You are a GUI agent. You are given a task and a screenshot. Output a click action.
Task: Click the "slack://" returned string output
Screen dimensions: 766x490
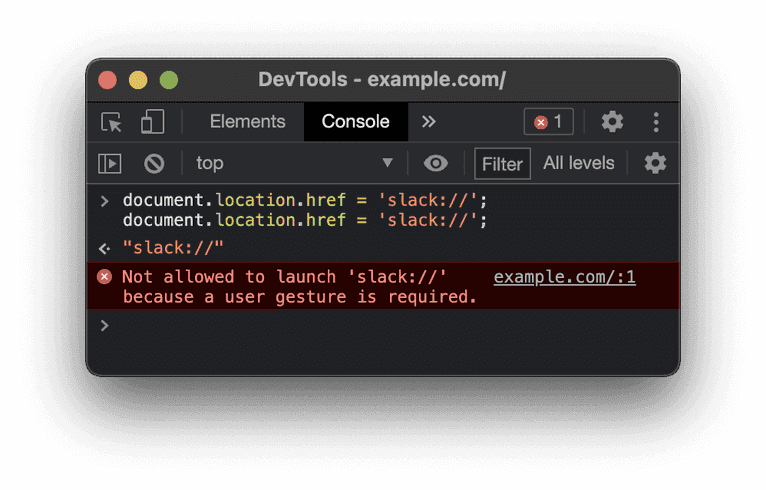(173, 247)
